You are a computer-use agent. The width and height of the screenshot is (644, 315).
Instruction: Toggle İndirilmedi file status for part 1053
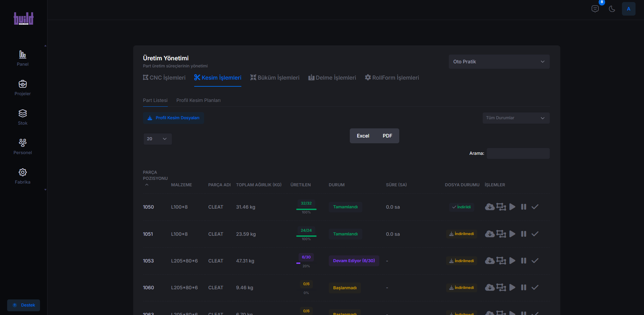tap(461, 261)
